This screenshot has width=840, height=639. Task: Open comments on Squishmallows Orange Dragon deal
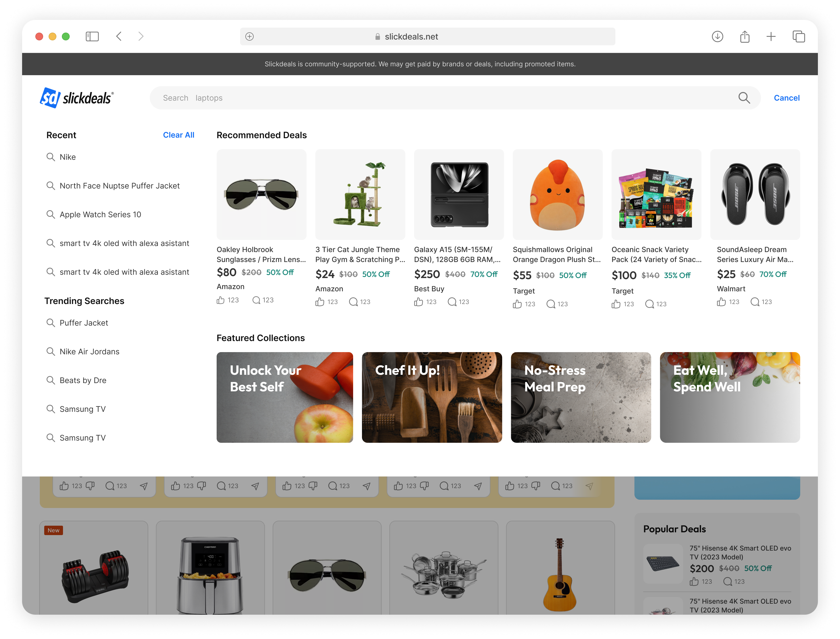[551, 304]
